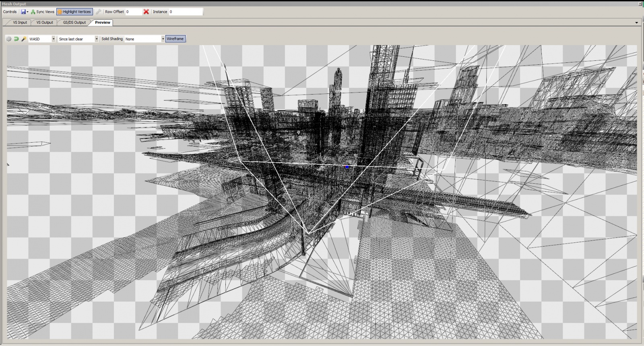Image resolution: width=644 pixels, height=346 pixels.
Task: Open the export dropdown arrow beside the disk icon
Action: pyautogui.click(x=27, y=12)
